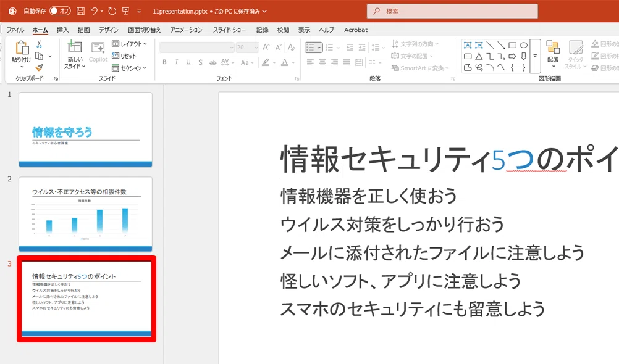Viewport: 619px width, 364px height.
Task: Click the text highlight color pen
Action: [x=266, y=62]
